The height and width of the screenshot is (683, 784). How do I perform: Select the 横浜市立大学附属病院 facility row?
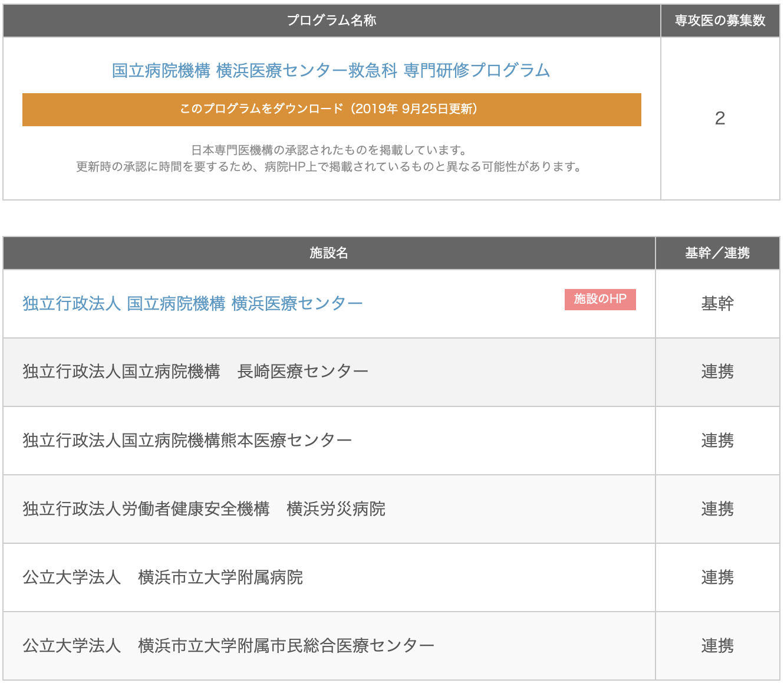163,577
